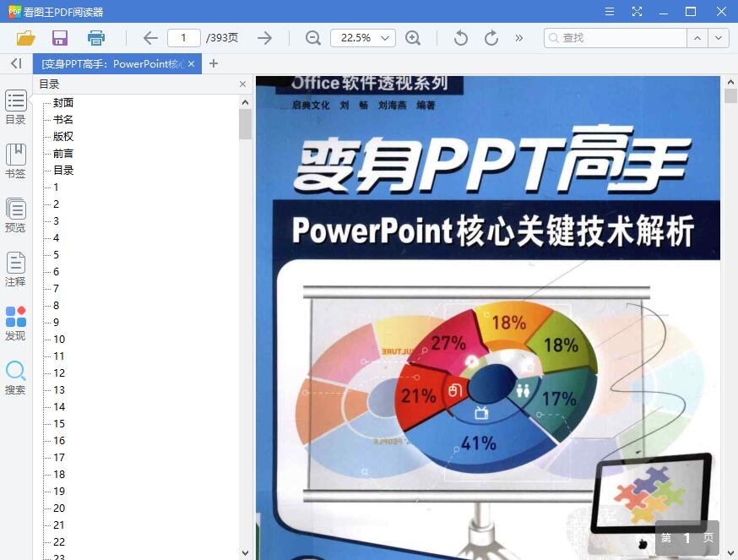
Task: Select 版权 in the outline tree
Action: click(x=63, y=137)
